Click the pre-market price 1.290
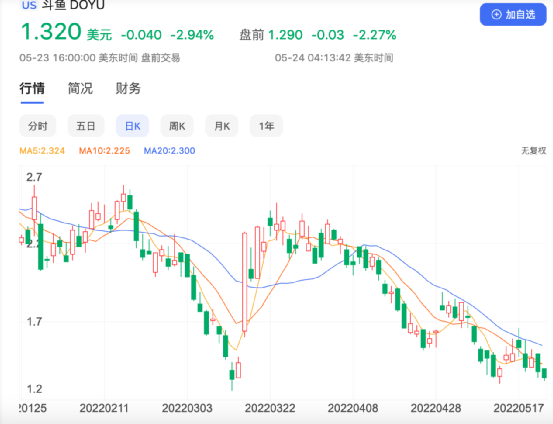Image resolution: width=553 pixels, height=424 pixels. click(285, 35)
